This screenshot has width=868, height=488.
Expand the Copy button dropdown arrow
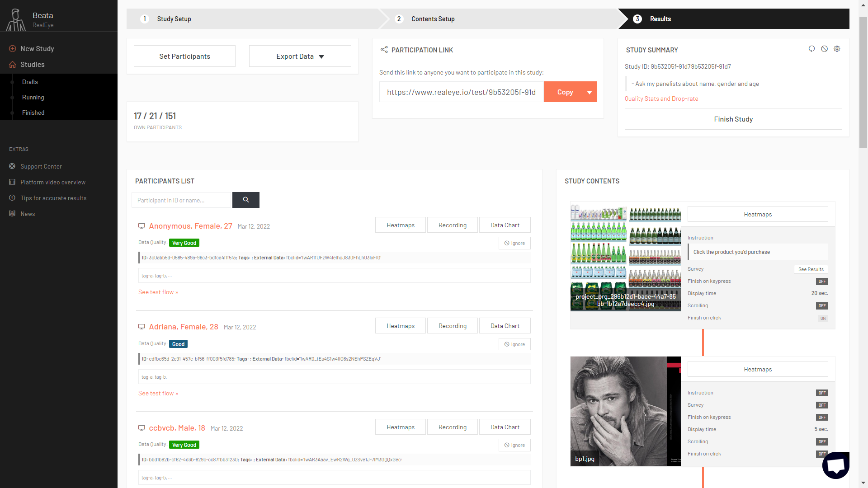pyautogui.click(x=589, y=92)
